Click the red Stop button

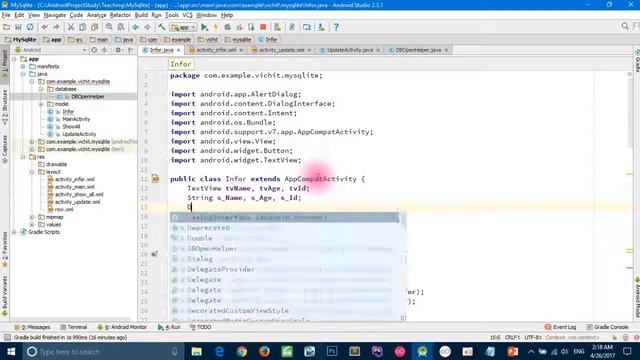coord(263,27)
